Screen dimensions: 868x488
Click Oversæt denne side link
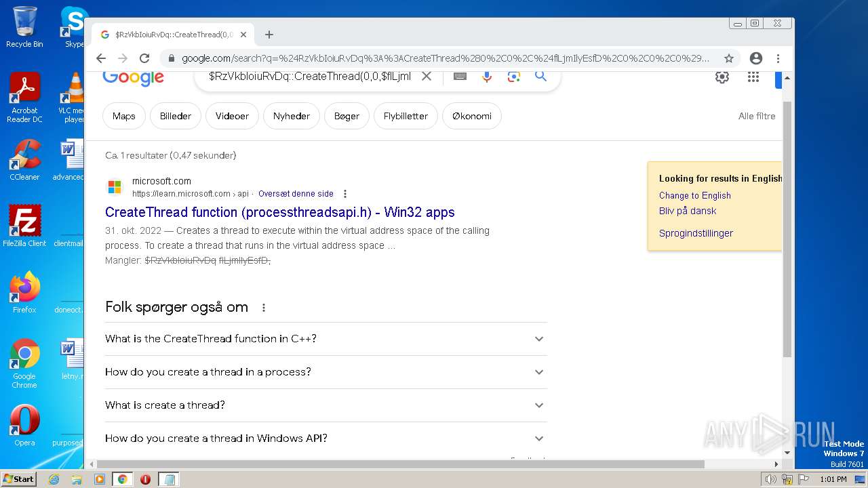point(296,194)
